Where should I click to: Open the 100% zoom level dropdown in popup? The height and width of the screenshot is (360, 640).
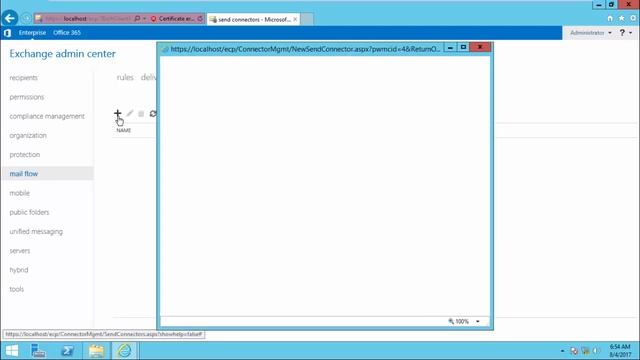[478, 322]
